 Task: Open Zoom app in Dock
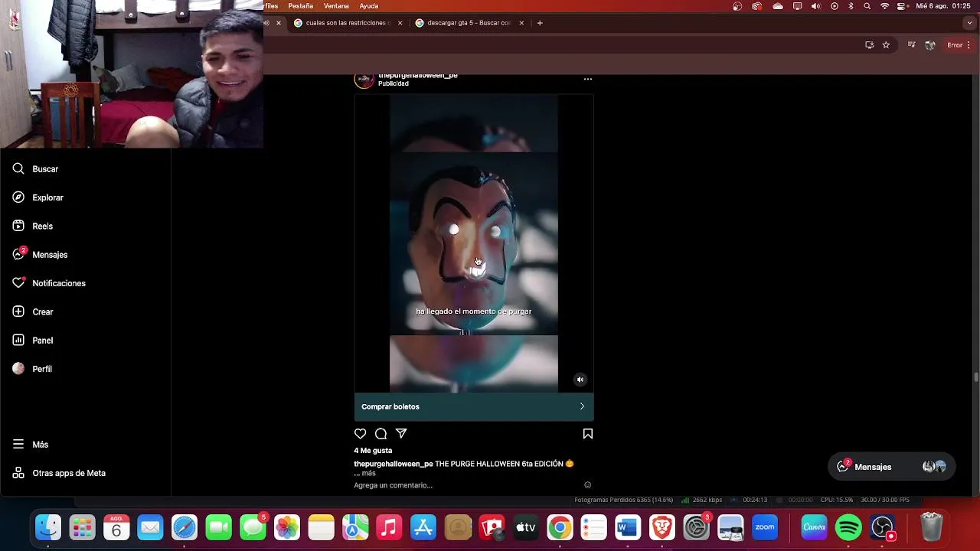coord(765,527)
